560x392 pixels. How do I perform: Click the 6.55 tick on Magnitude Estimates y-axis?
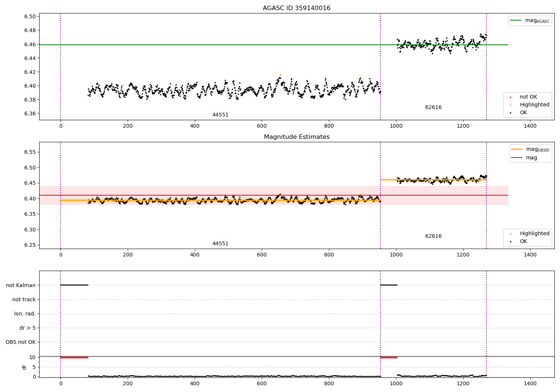click(30, 152)
